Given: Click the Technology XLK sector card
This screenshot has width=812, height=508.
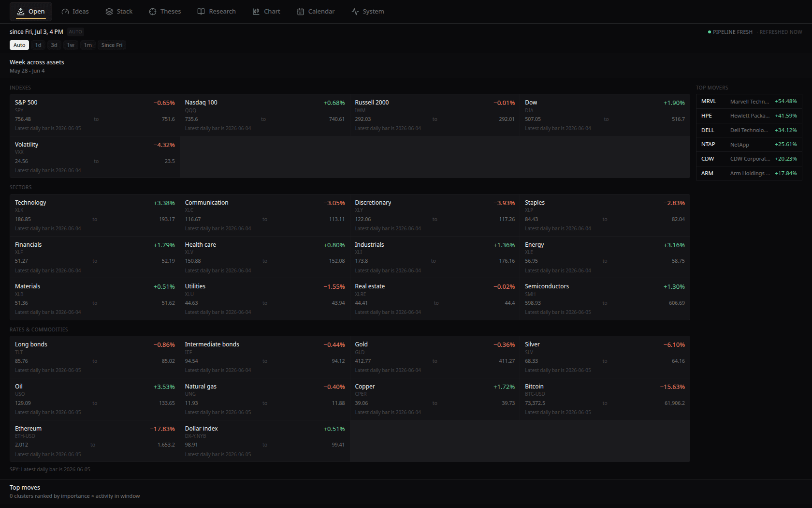Looking at the screenshot, I should tap(95, 215).
